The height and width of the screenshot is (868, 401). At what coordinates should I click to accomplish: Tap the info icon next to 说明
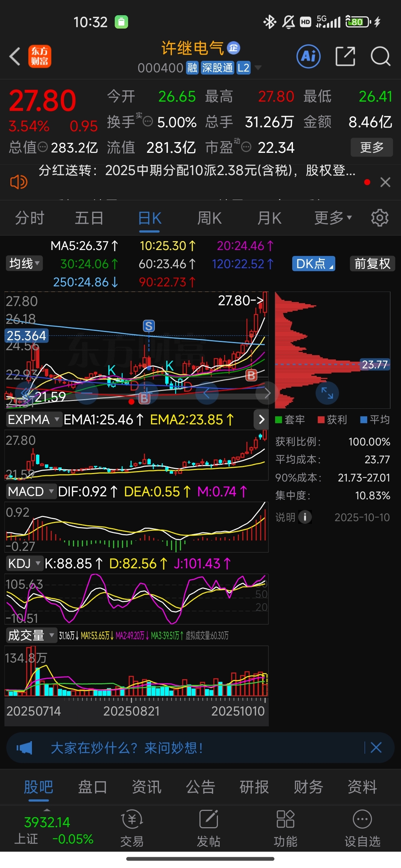point(305,517)
